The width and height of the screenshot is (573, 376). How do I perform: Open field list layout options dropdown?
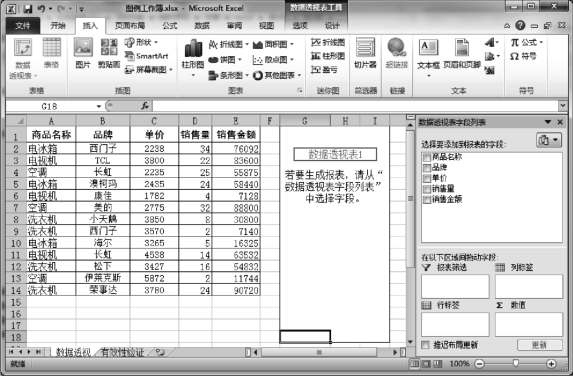[x=549, y=140]
